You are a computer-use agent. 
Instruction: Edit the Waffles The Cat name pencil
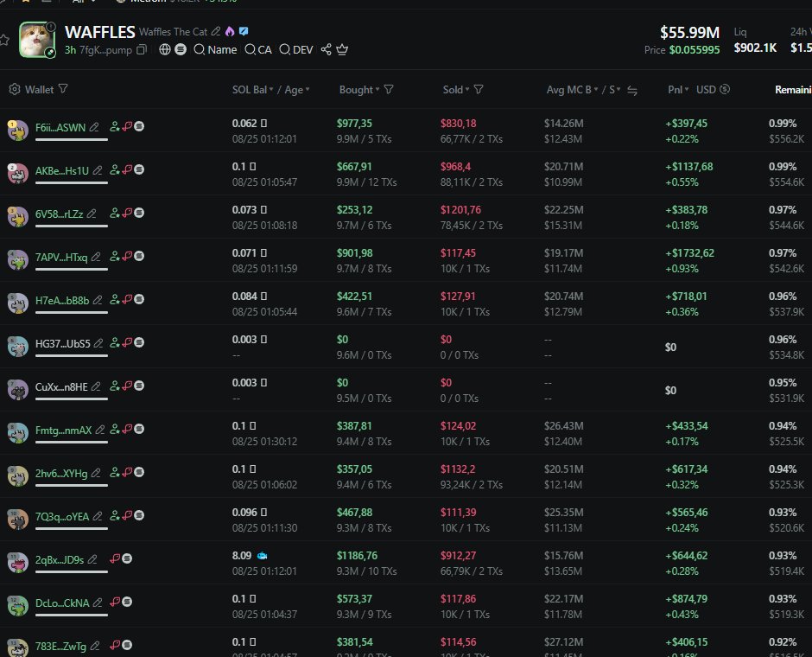[x=215, y=32]
